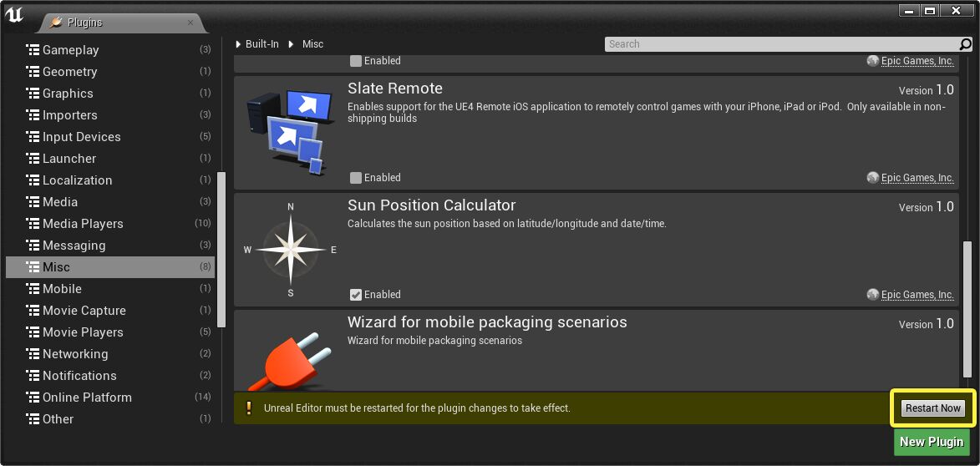Screen dimensions: 980x466
Task: Click globe icon next to Sun Position's Epic Games link
Action: coord(872,294)
